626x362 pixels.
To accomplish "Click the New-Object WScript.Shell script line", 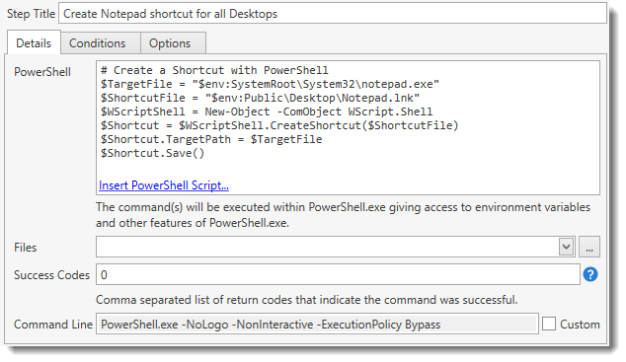I will [x=266, y=112].
